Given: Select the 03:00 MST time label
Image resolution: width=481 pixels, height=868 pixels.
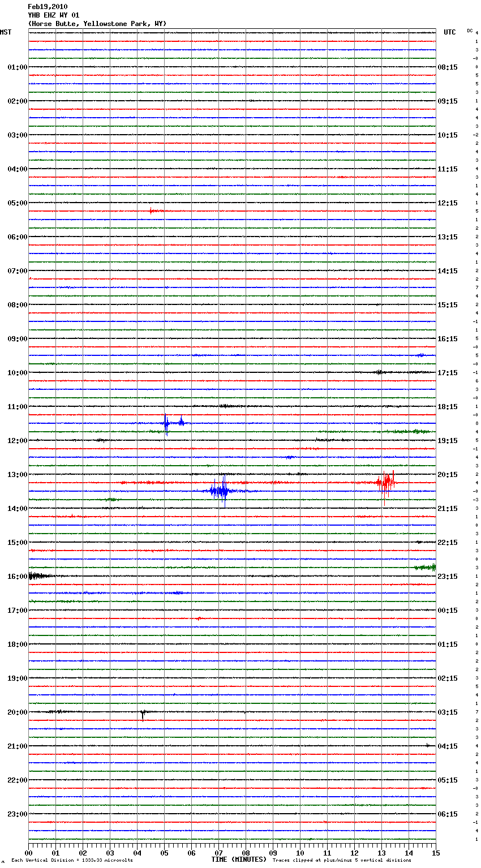Looking at the screenshot, I should [18, 135].
